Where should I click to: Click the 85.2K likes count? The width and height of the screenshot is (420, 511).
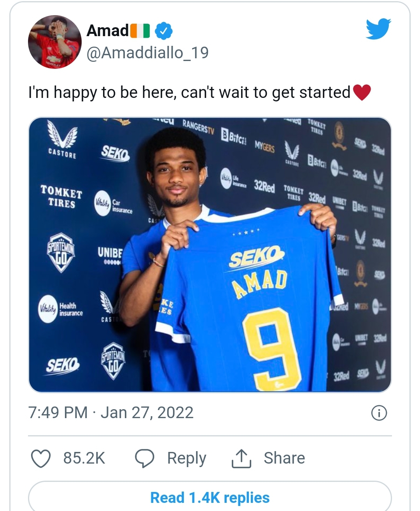click(84, 458)
